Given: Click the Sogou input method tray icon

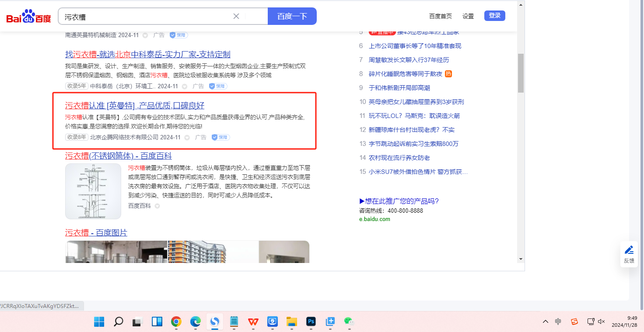Looking at the screenshot, I should pyautogui.click(x=574, y=322).
